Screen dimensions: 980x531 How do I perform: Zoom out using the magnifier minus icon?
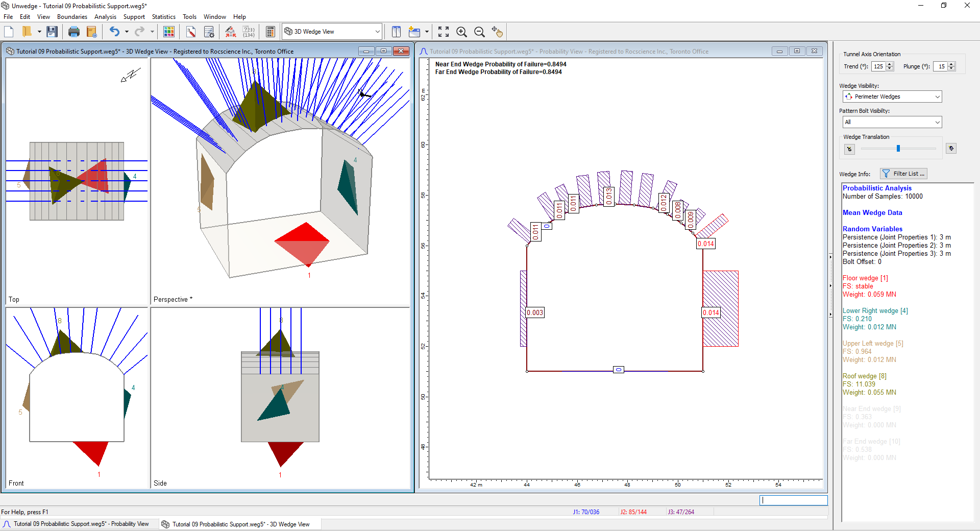point(479,32)
